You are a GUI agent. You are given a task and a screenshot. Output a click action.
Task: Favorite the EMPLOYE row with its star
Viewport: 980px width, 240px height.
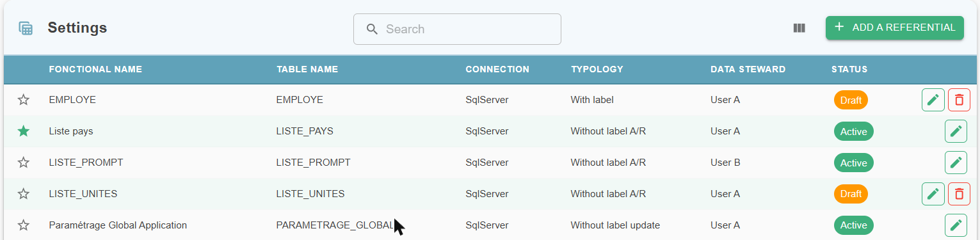[x=24, y=100]
